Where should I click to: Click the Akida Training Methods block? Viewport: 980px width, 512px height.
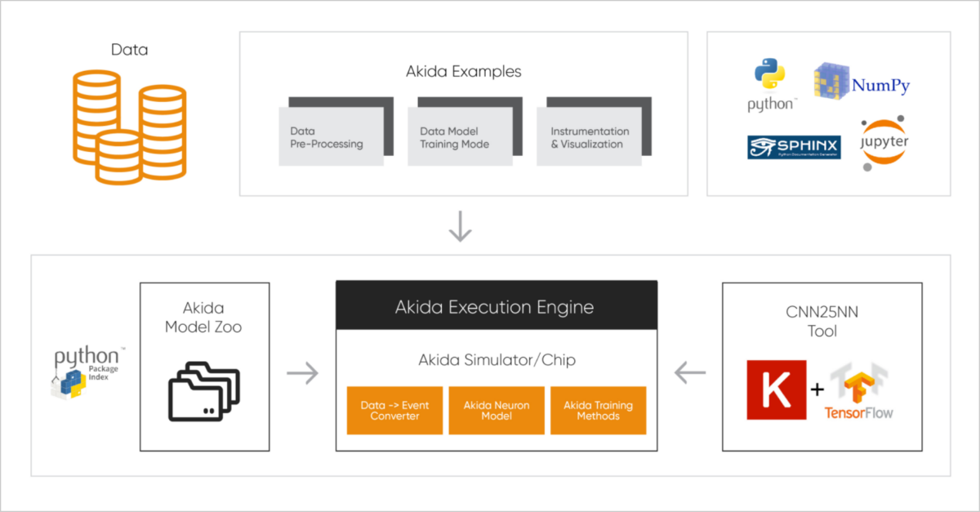(x=599, y=411)
